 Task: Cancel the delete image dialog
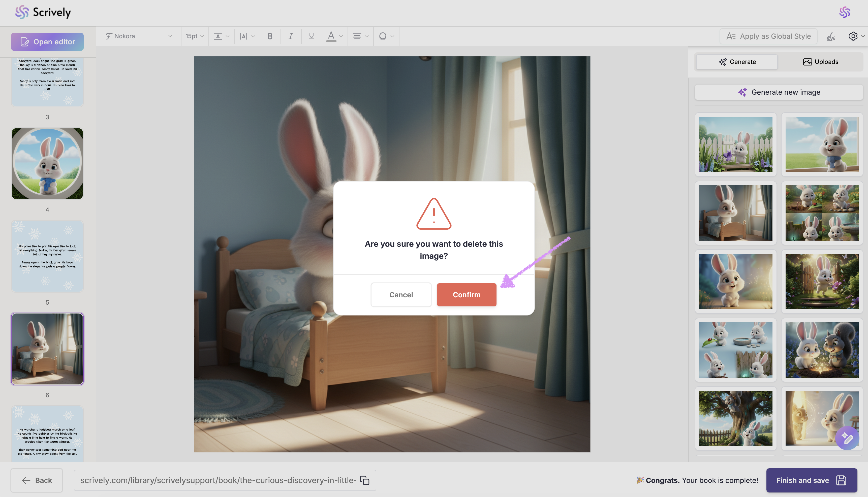pyautogui.click(x=401, y=295)
